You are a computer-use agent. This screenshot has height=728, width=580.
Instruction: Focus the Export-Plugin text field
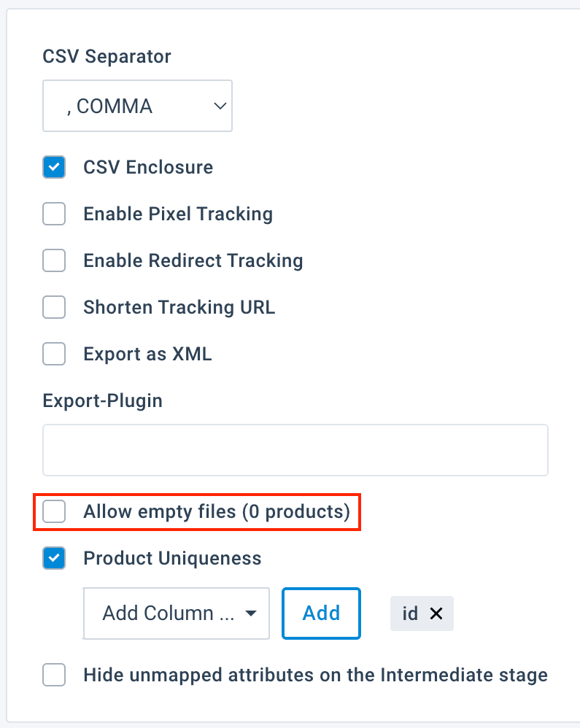(x=295, y=450)
